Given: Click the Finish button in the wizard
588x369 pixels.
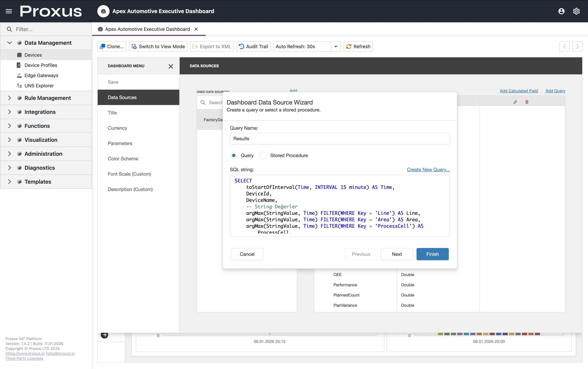Looking at the screenshot, I should point(432,254).
